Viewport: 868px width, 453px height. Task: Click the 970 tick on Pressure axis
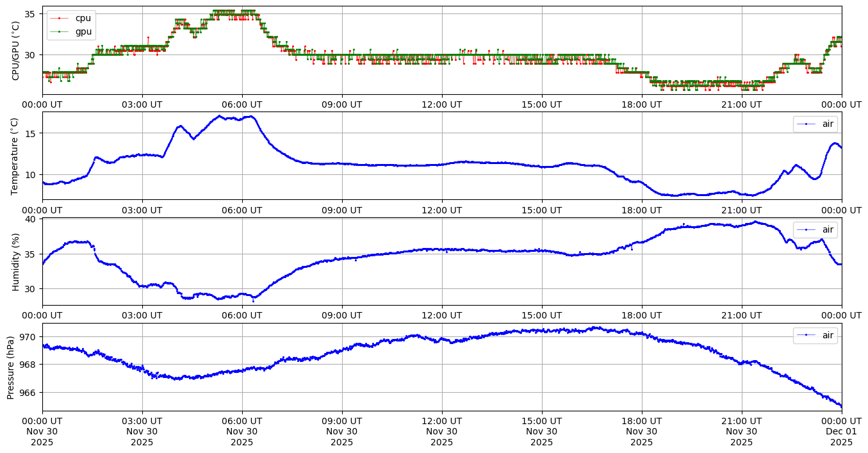[29, 337]
